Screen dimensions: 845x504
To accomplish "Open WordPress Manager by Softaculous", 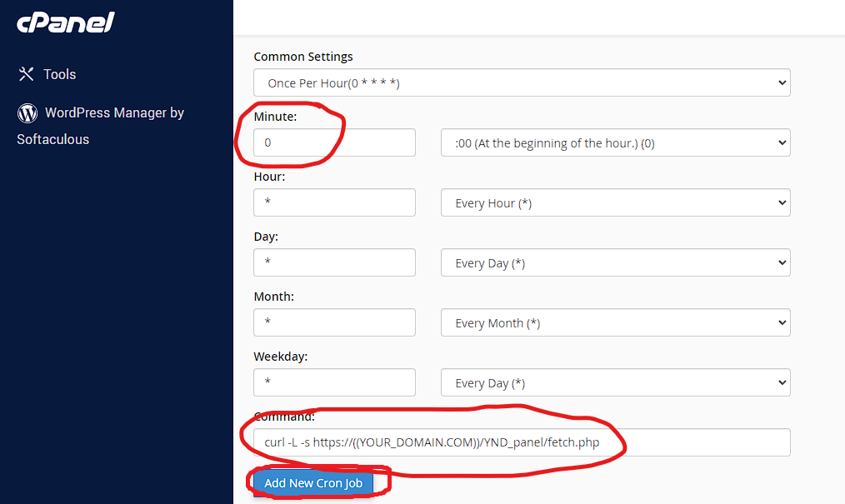I will point(101,126).
